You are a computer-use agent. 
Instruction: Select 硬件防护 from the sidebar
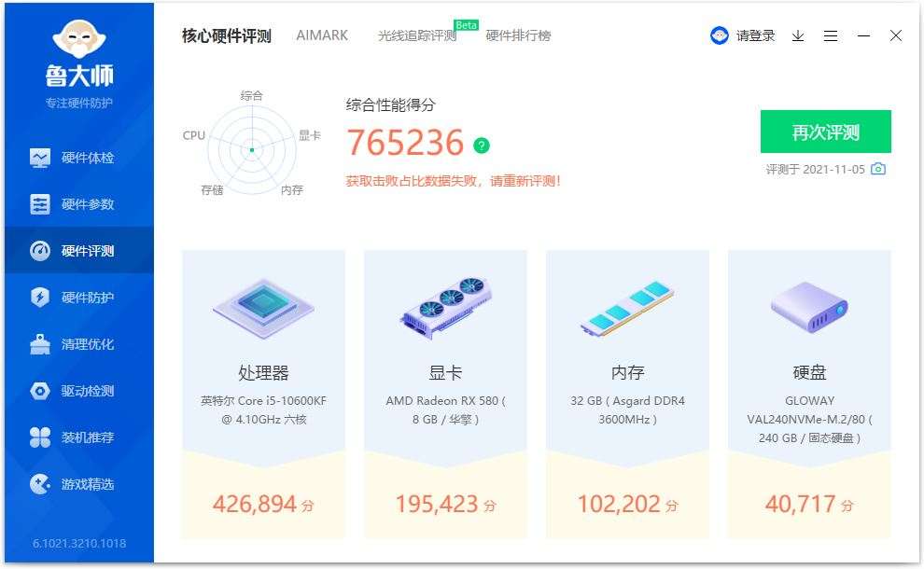point(79,297)
